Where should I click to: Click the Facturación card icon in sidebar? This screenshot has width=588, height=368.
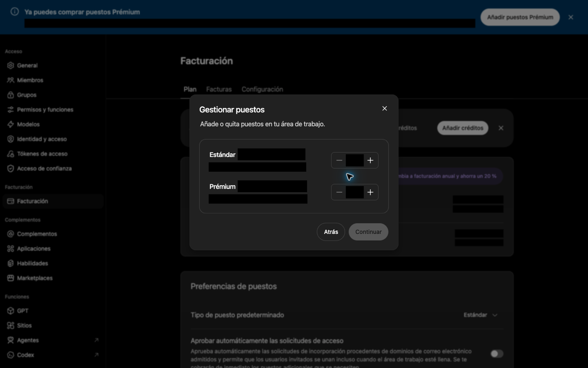[10, 201]
